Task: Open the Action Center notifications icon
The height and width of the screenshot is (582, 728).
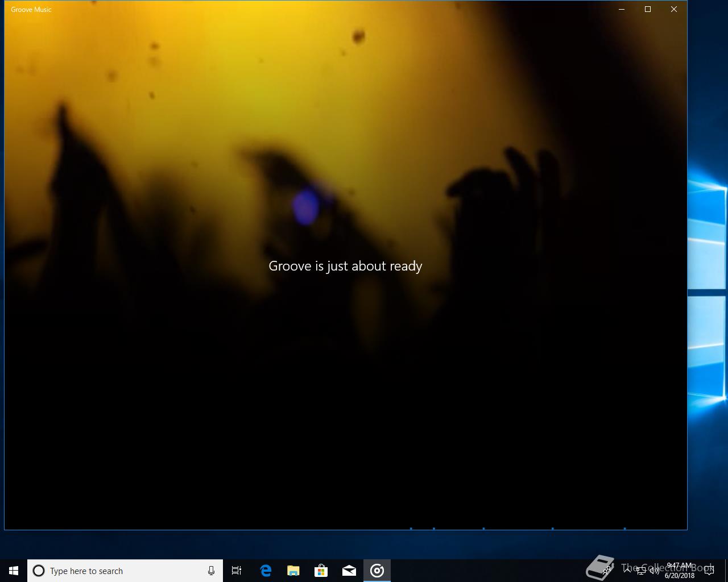Action: (709, 571)
